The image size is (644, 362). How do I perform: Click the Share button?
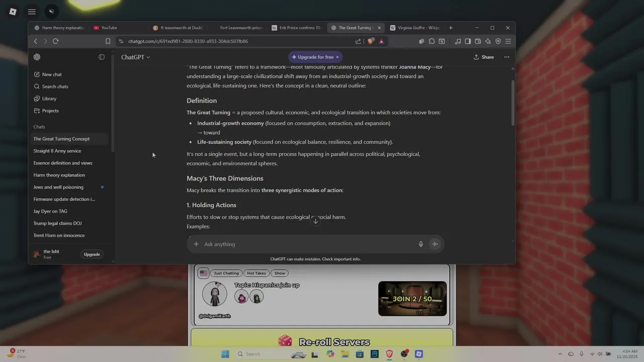pyautogui.click(x=484, y=57)
